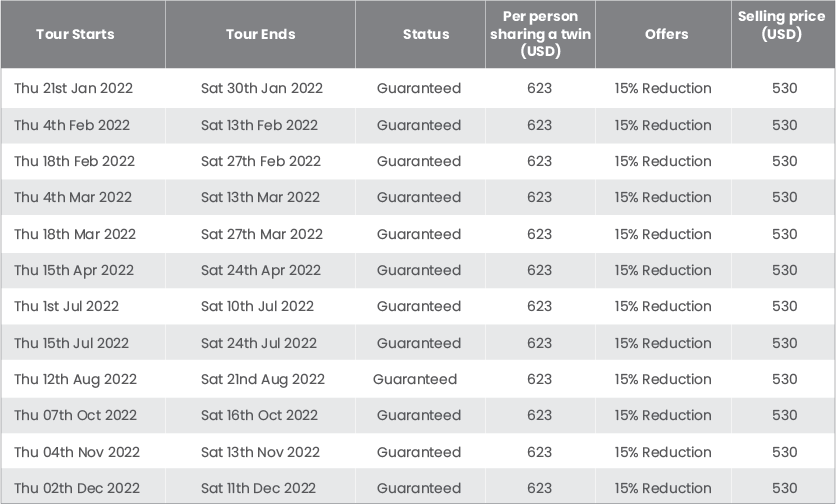The image size is (836, 504).
Task: Select the Sat 21nd Aug 2022 cell
Action: point(263,379)
